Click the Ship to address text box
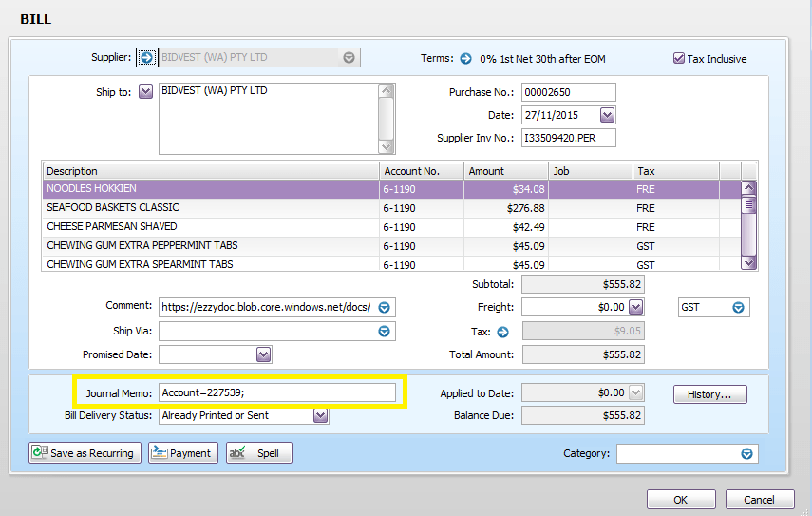Image resolution: width=812 pixels, height=516 pixels. 270,119
